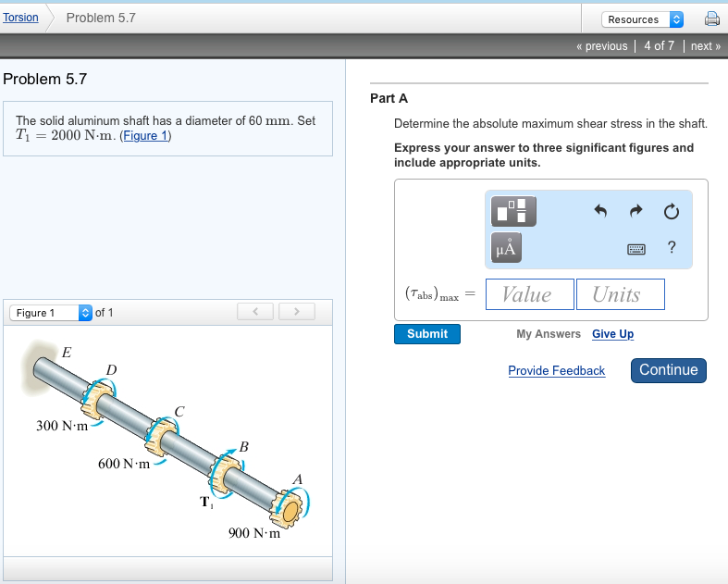Click the Units input field
Image resolution: width=728 pixels, height=584 pixels.
[x=621, y=294]
